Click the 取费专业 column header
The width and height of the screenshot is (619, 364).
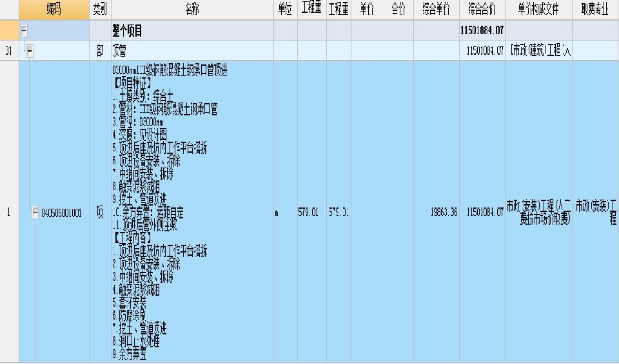tap(595, 10)
